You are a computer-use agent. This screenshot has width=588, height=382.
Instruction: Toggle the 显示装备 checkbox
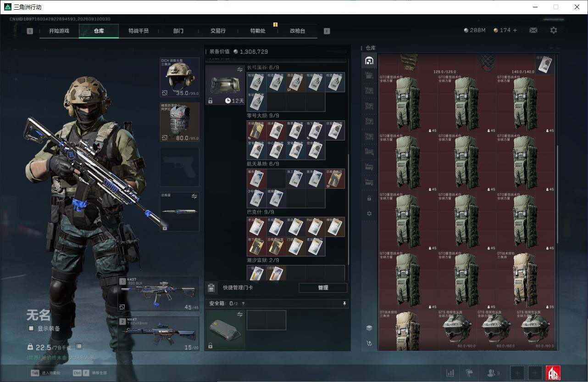[31, 328]
